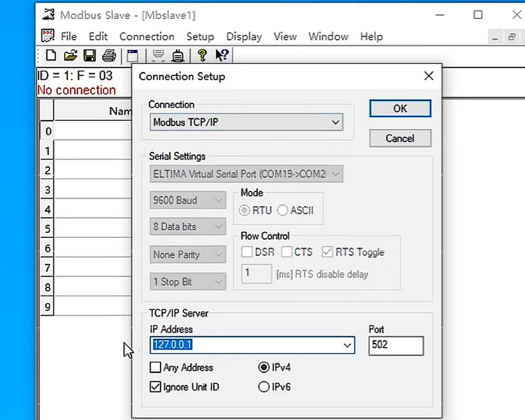Expand the IP Address dropdown
This screenshot has height=420, width=525.
pos(347,345)
